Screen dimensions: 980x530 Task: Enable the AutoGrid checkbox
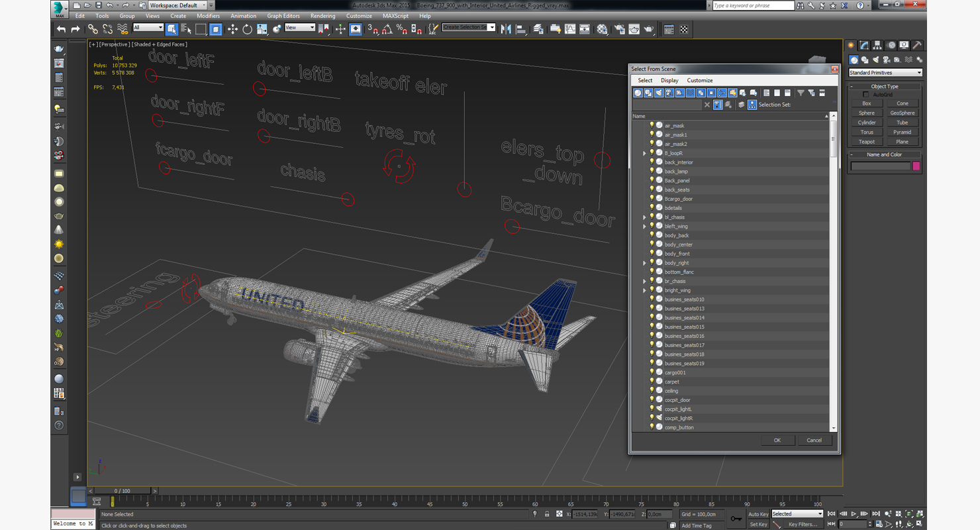(865, 95)
